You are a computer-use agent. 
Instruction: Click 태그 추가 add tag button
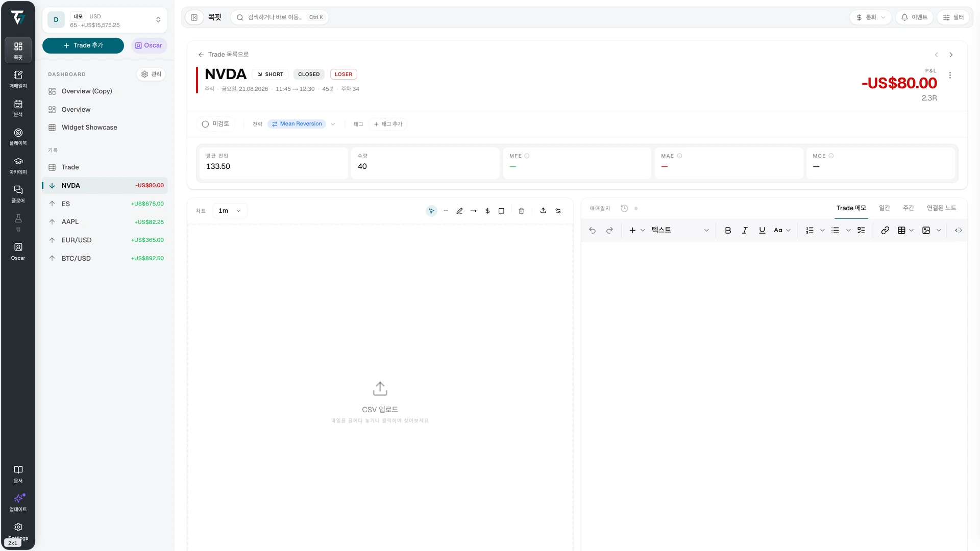[388, 124]
